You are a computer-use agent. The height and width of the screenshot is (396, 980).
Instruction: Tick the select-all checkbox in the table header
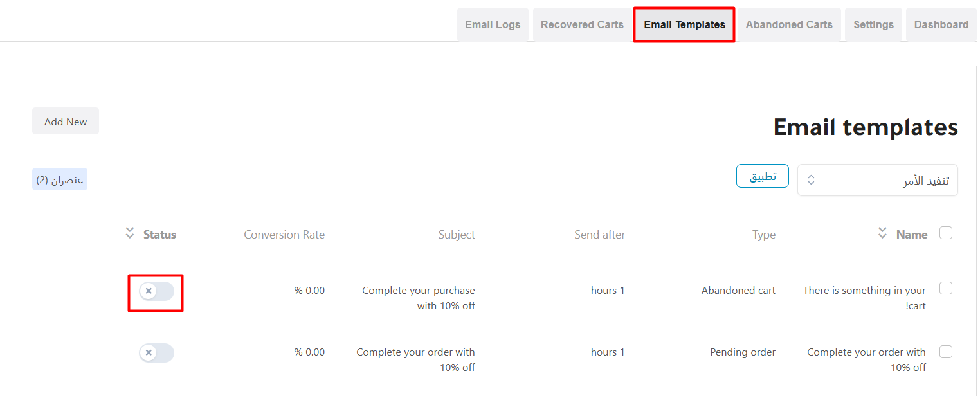[945, 233]
